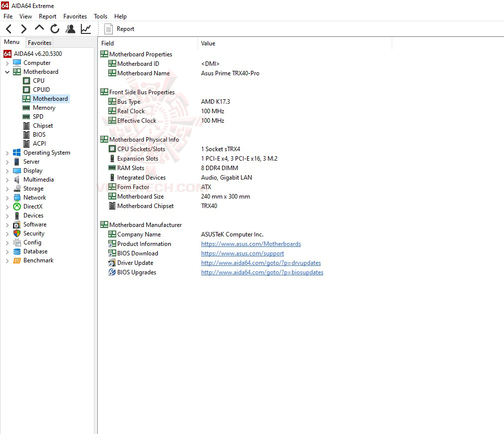The image size is (504, 434).
Task: Expand the Storage tree node
Action: (7, 189)
